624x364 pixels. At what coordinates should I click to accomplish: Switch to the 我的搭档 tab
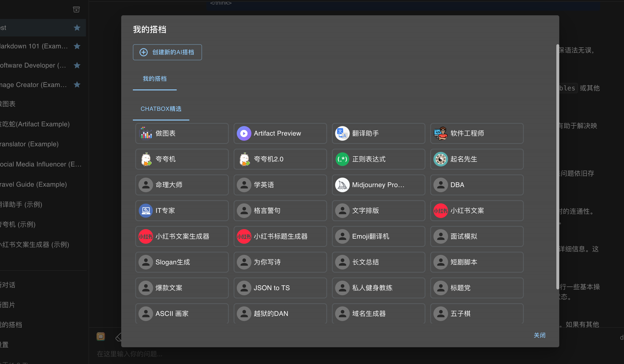tap(155, 79)
